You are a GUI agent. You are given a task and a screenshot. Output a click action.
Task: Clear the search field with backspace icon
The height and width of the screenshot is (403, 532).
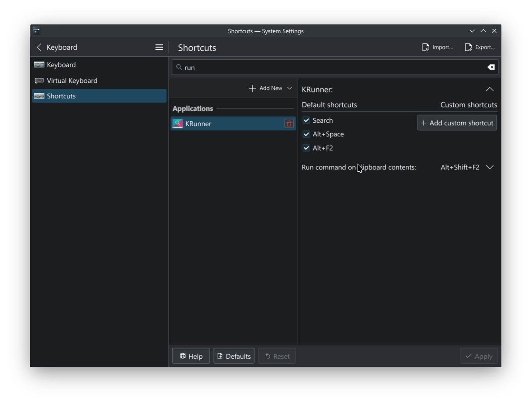(x=491, y=67)
